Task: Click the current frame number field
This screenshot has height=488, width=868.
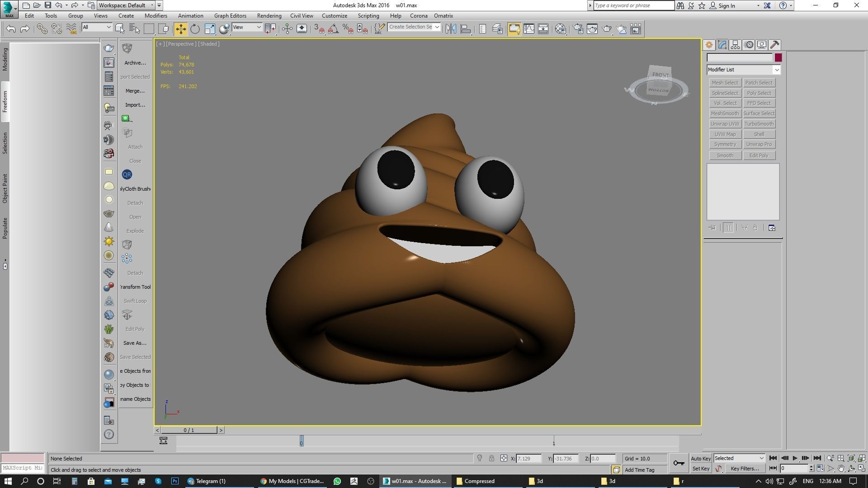Action: (x=794, y=469)
